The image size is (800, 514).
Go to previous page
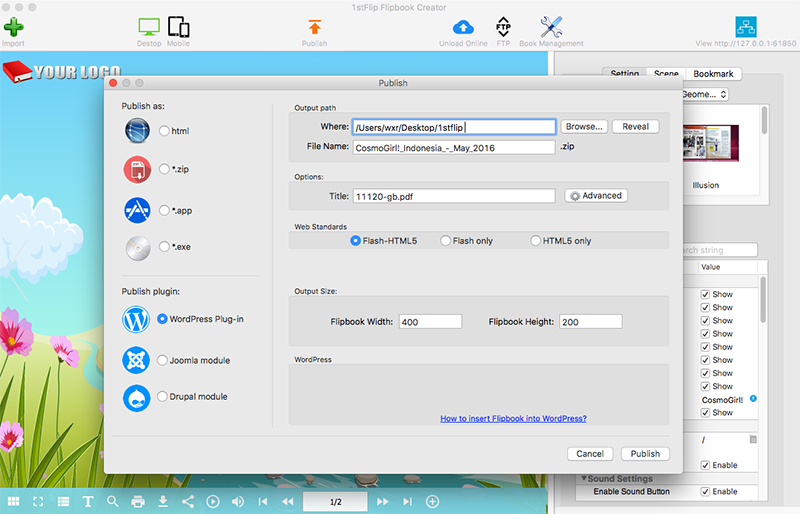pyautogui.click(x=288, y=502)
